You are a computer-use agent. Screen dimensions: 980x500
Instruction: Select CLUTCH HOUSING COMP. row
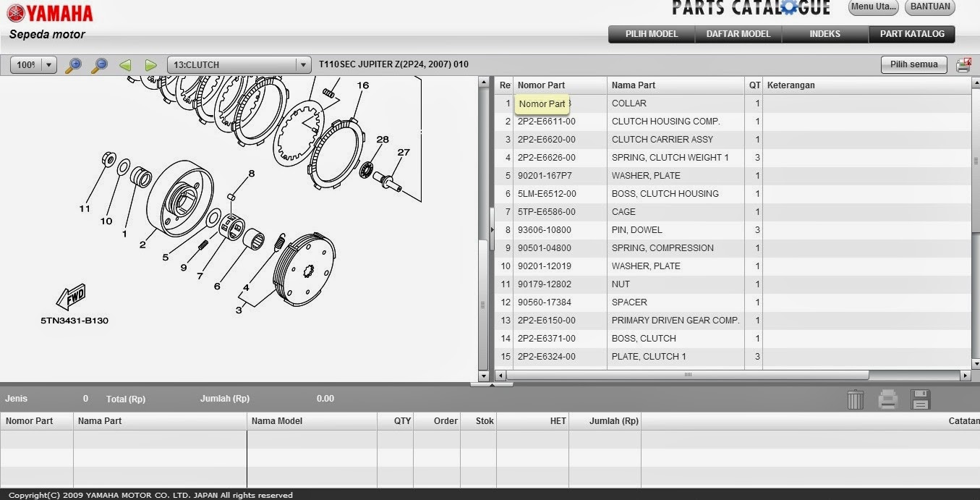pos(733,122)
